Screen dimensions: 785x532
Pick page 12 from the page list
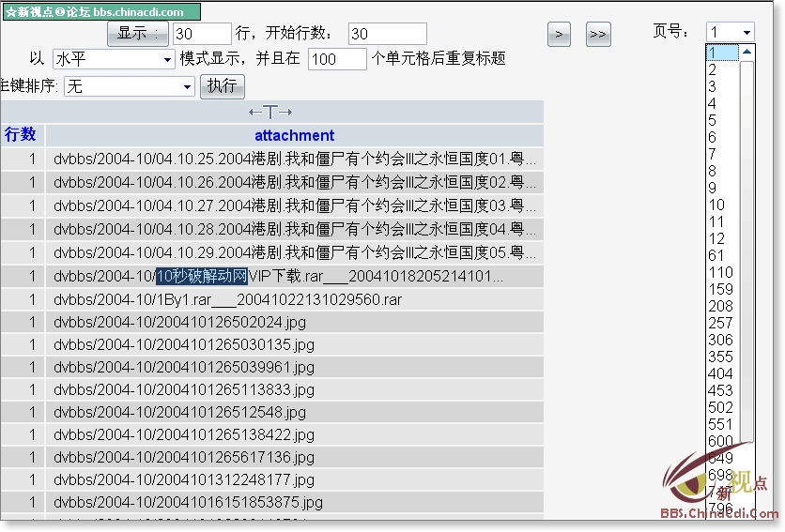(x=717, y=238)
